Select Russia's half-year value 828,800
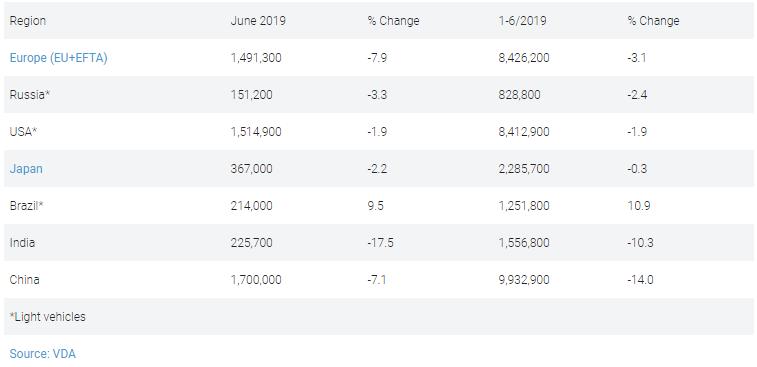This screenshot has height=367, width=757. click(x=519, y=95)
